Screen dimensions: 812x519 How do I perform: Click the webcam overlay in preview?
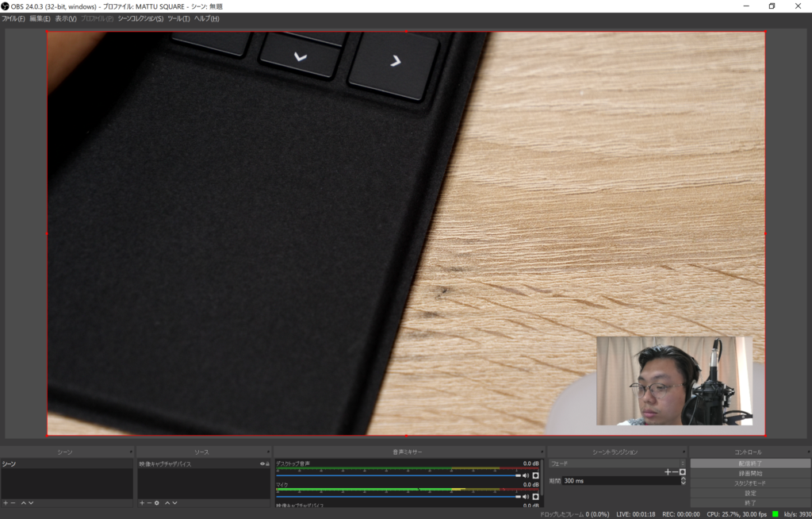(x=674, y=381)
